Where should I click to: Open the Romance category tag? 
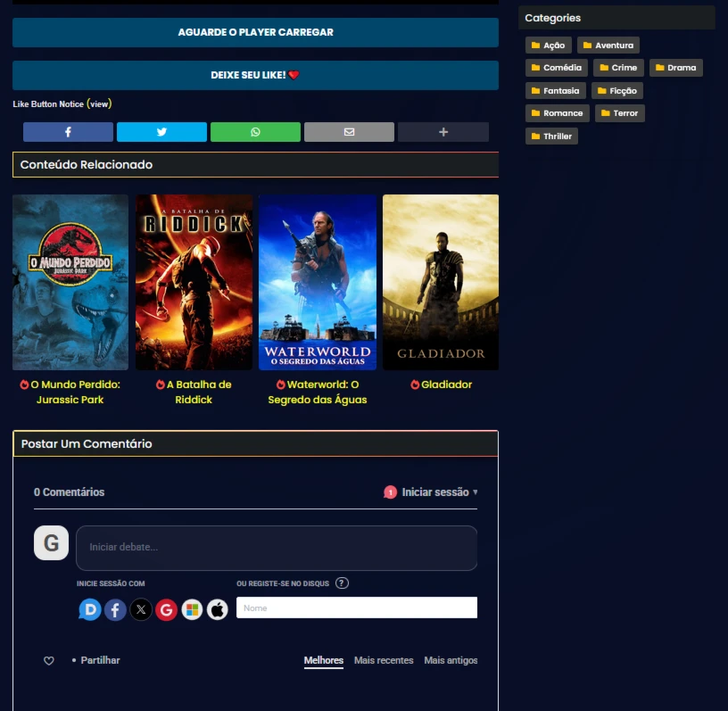tap(557, 112)
